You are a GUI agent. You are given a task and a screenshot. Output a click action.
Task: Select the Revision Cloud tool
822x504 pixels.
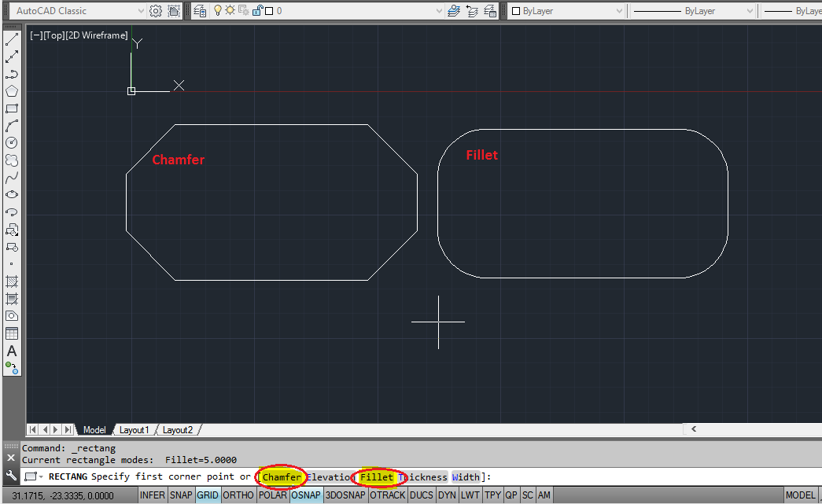pyautogui.click(x=12, y=160)
